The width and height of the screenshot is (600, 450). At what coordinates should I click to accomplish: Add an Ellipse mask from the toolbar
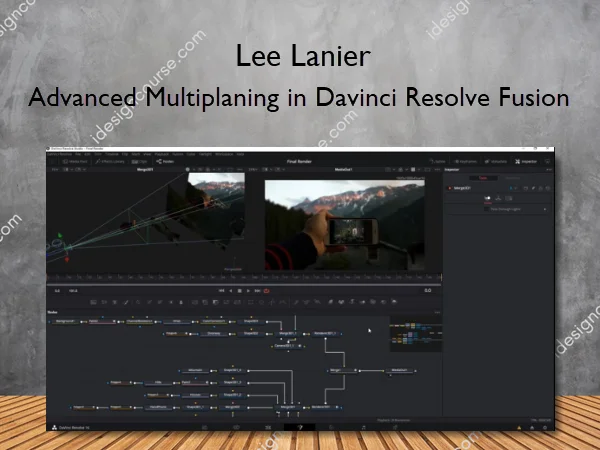coord(261,302)
